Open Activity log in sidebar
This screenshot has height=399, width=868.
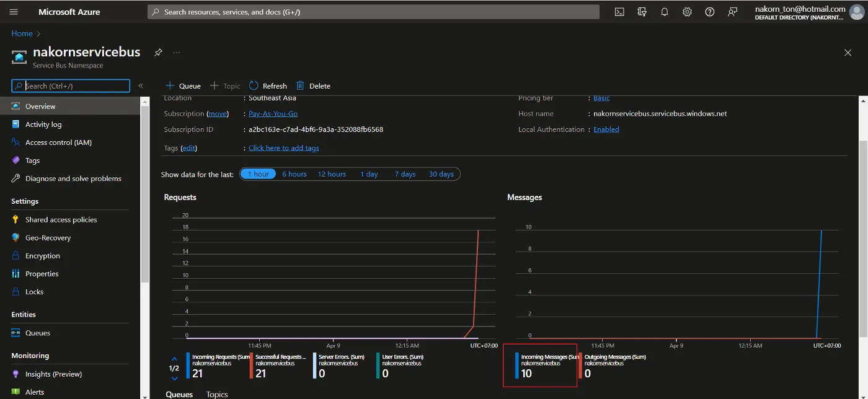[43, 125]
